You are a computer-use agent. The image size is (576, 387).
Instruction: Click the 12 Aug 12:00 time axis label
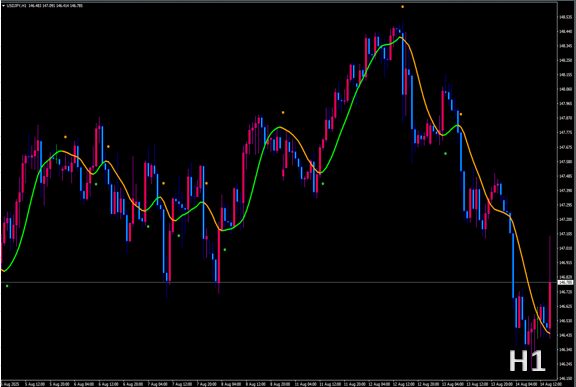point(403,384)
